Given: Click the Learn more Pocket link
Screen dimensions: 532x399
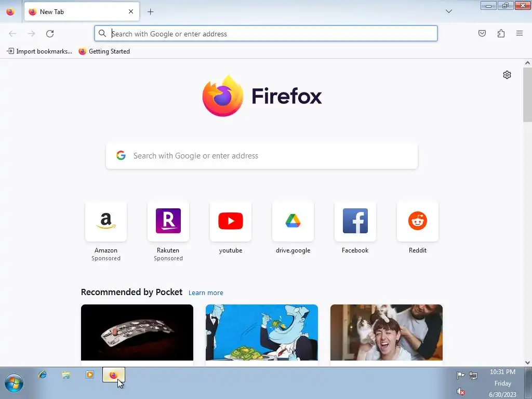Looking at the screenshot, I should pos(206,293).
